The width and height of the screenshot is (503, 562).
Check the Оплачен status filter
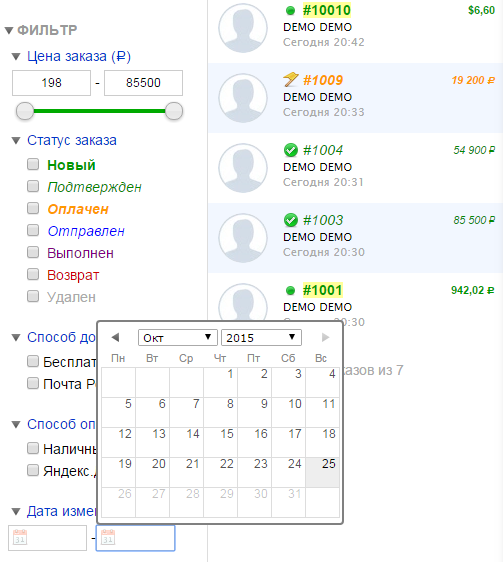coord(33,208)
